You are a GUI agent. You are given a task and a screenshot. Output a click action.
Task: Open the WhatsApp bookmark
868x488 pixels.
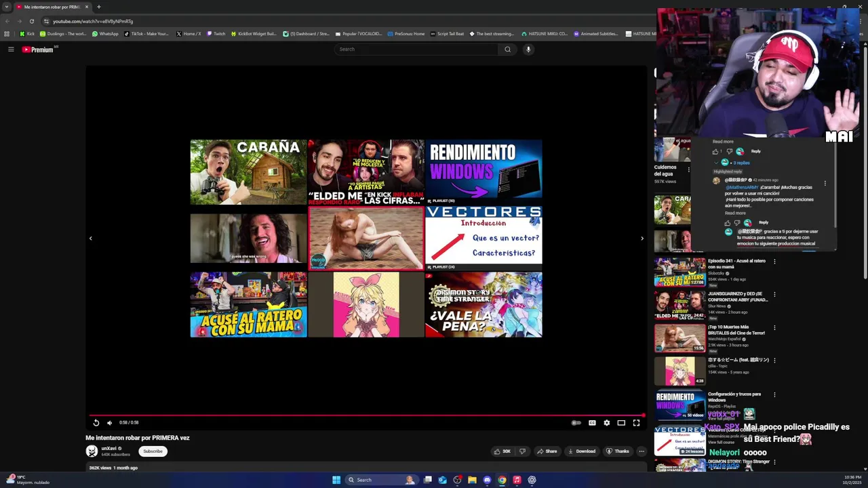105,34
